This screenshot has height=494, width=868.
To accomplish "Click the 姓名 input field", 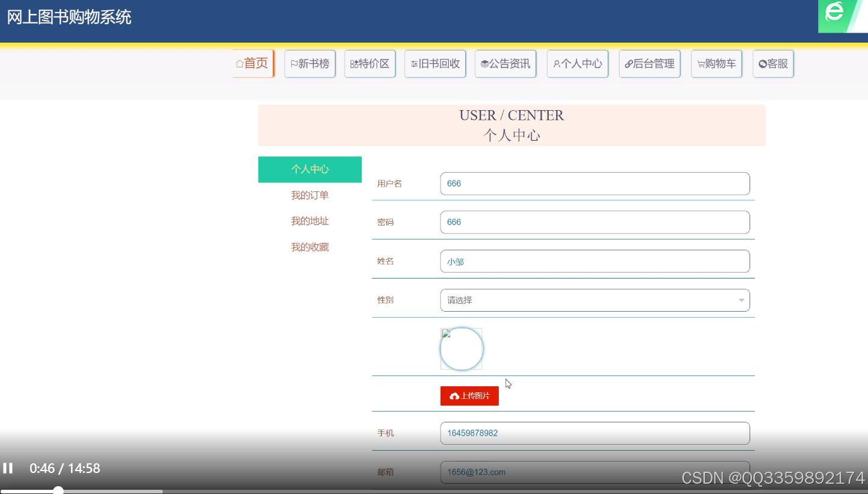I will click(x=595, y=261).
